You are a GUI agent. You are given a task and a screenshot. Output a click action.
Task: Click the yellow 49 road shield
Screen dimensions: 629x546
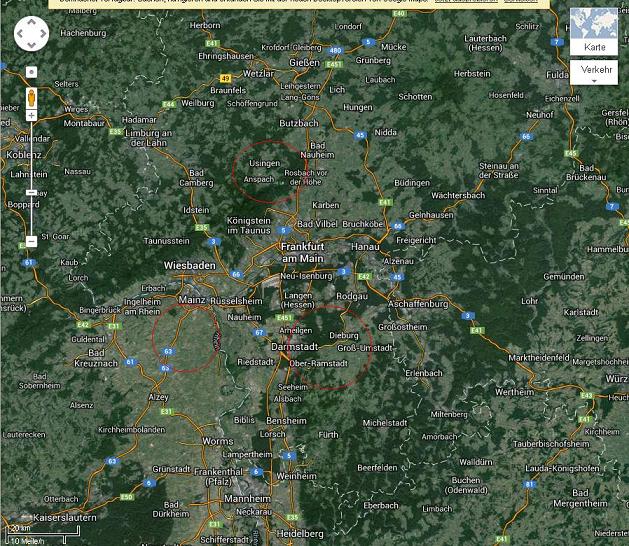[x=225, y=78]
